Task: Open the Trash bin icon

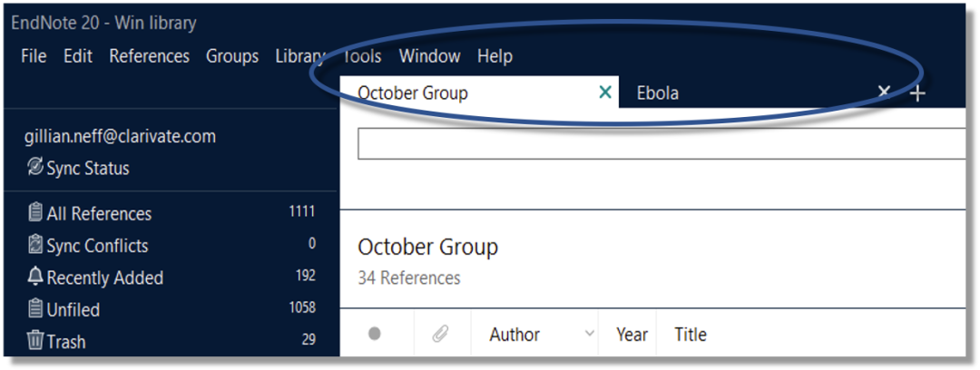Action: tap(35, 341)
